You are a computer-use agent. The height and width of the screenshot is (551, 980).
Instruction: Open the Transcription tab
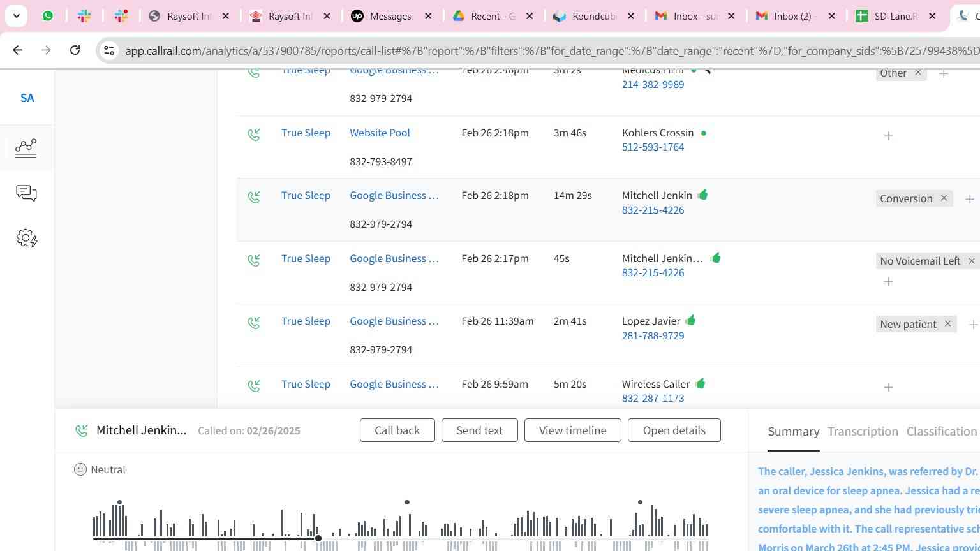863,432
